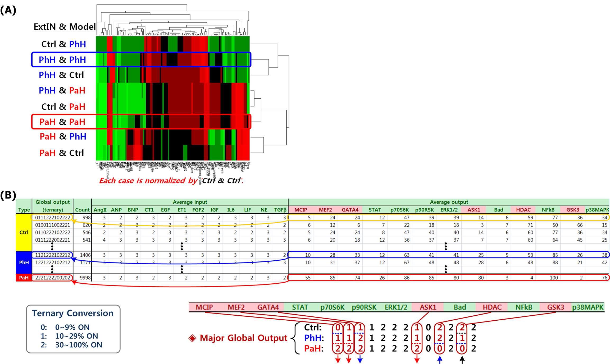Click the '1: 10~29% ON' legend line
Viewport: 610px width, 364px height.
69,336
